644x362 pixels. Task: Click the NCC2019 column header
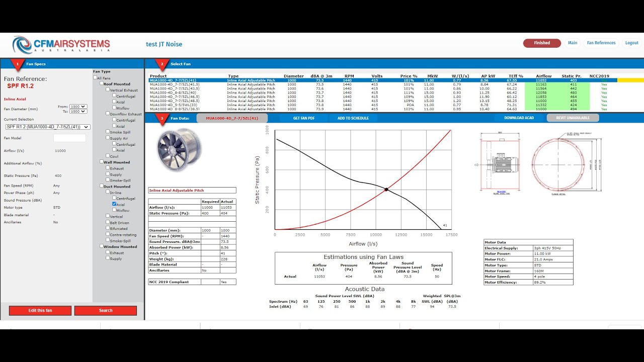pos(599,76)
